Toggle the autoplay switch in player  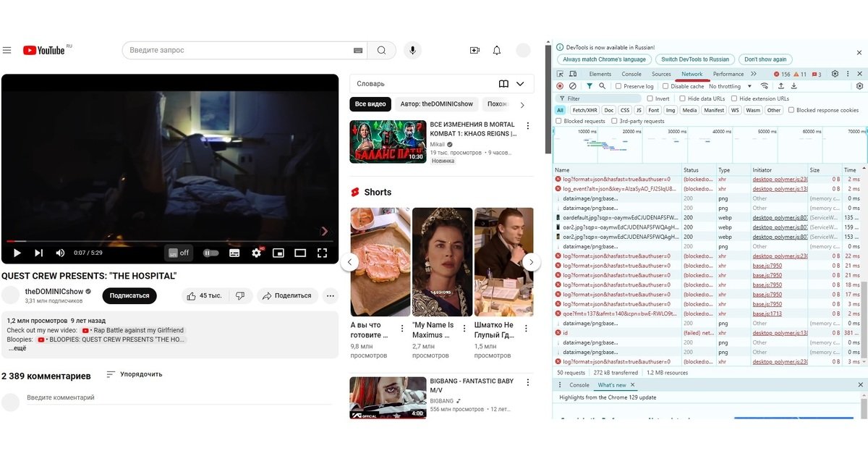210,253
